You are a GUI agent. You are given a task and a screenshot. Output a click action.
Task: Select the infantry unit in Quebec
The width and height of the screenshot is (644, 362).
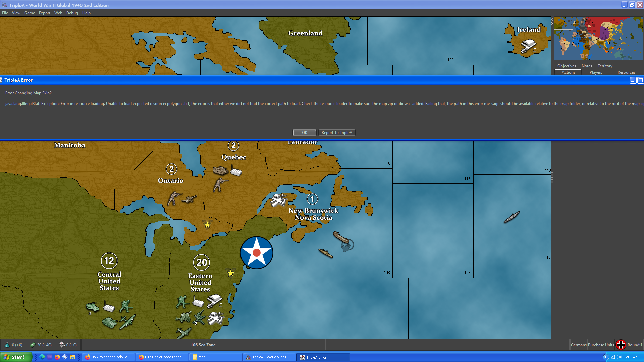220,185
